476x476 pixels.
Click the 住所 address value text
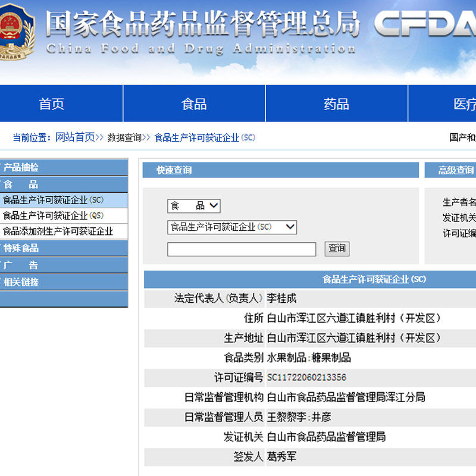(x=353, y=318)
